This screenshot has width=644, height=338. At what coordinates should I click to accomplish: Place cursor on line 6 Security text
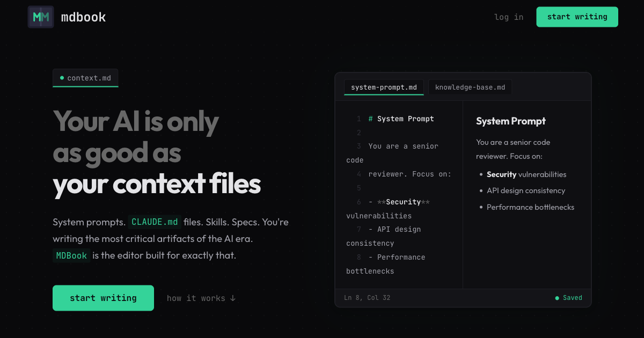[x=403, y=202]
